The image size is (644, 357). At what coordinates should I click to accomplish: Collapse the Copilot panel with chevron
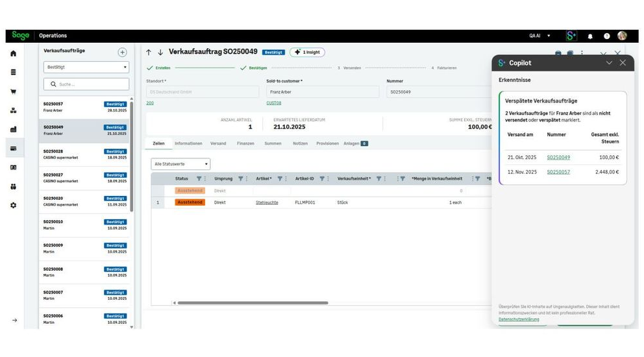pos(609,63)
